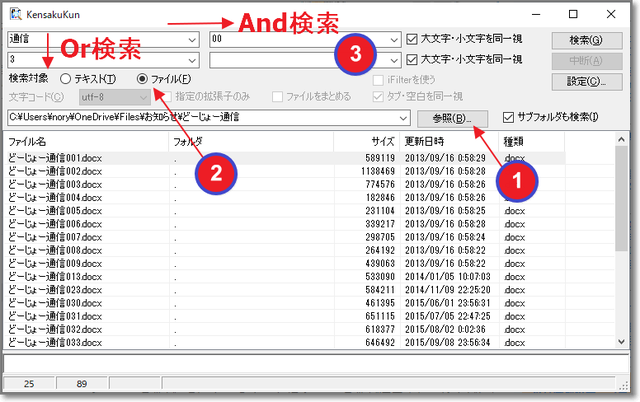Maximize the KensakuKun window
The width and height of the screenshot is (640, 402).
click(572, 14)
